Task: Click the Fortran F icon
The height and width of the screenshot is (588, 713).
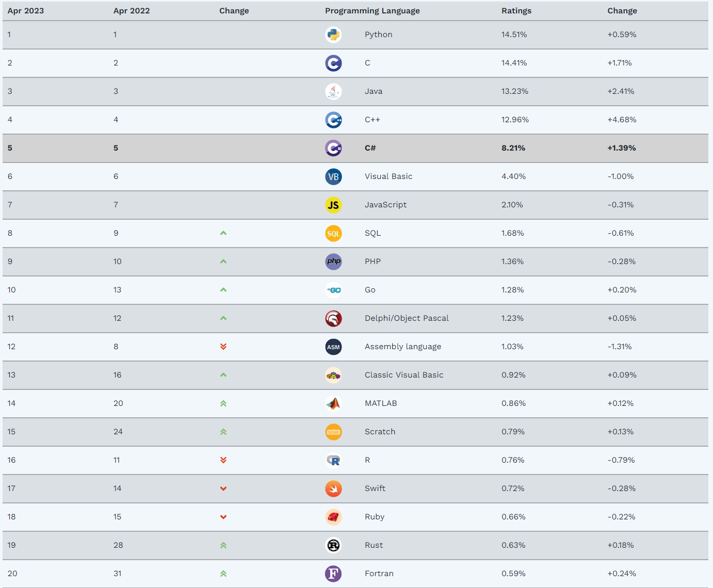Action: (x=333, y=574)
